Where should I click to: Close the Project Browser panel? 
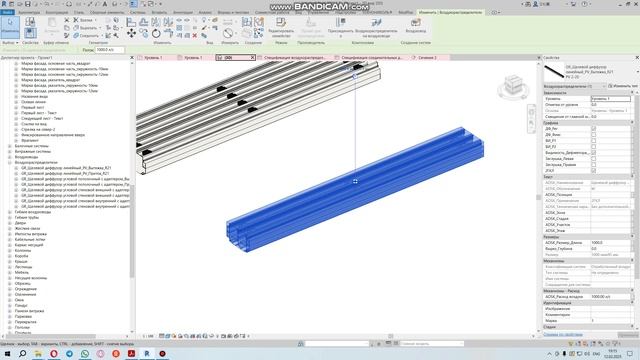pyautogui.click(x=132, y=58)
